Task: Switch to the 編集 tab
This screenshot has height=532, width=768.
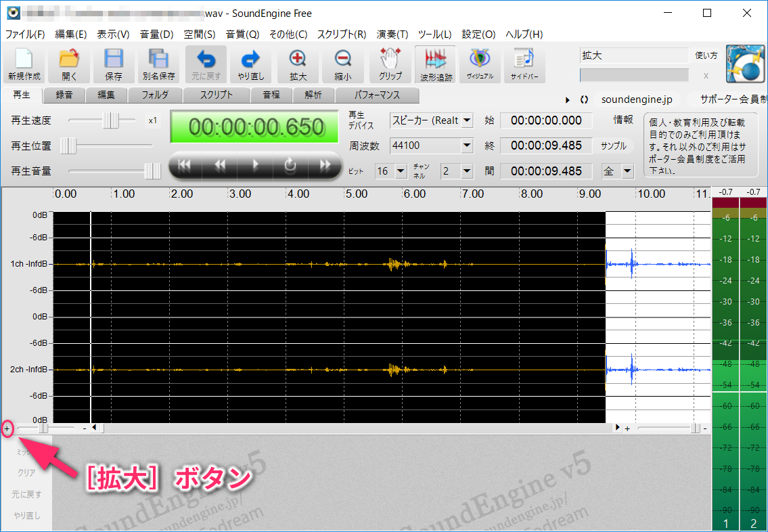Action: tap(106, 95)
